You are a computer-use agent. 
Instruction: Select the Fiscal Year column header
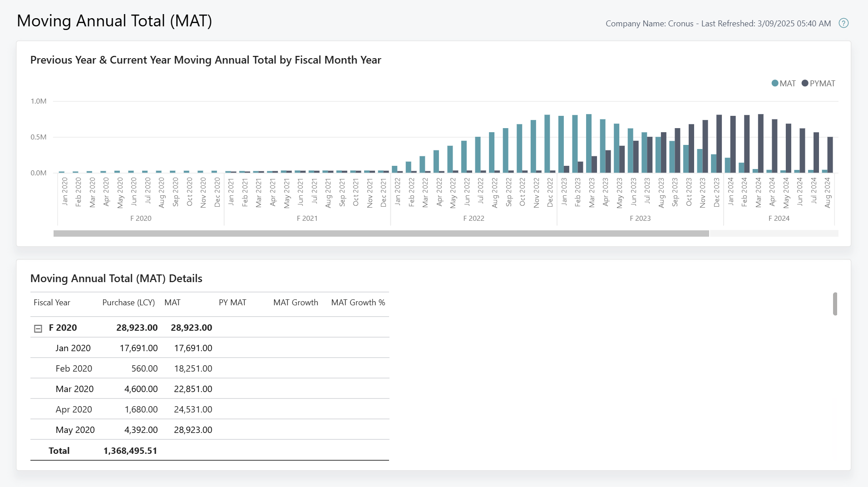click(52, 303)
